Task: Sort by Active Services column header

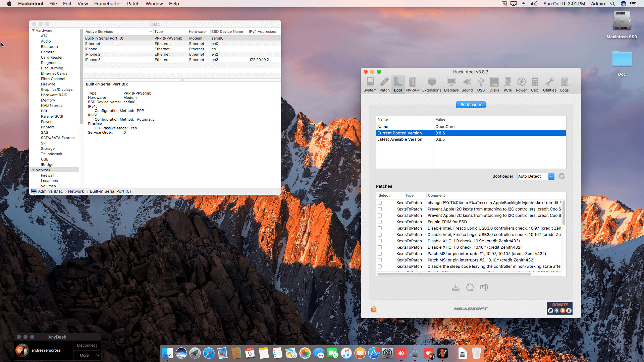Action: coord(118,32)
